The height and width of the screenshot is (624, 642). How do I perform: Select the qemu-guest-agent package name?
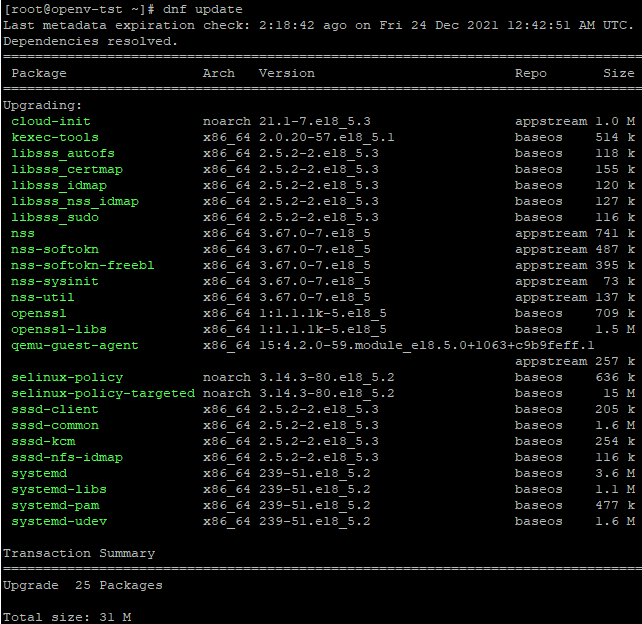pos(75,345)
